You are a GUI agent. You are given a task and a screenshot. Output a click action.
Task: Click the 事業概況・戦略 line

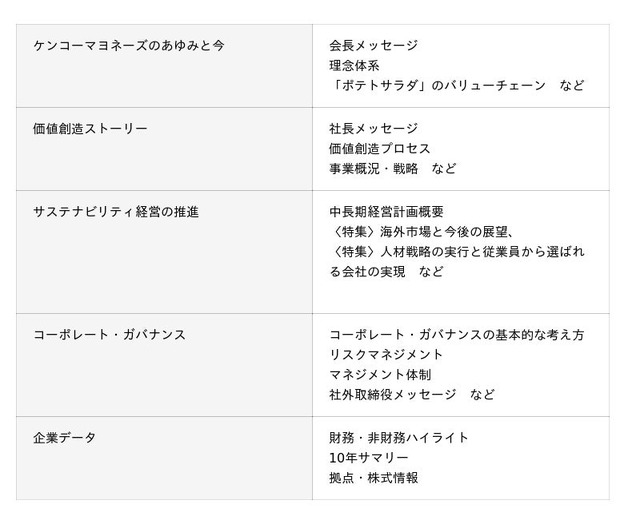372,169
